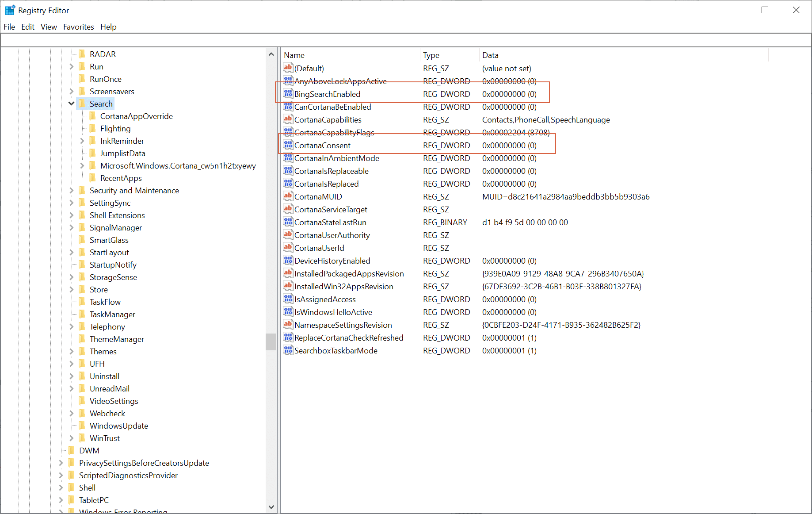812x514 pixels.
Task: Click tree scrollbar down arrow
Action: pyautogui.click(x=271, y=507)
